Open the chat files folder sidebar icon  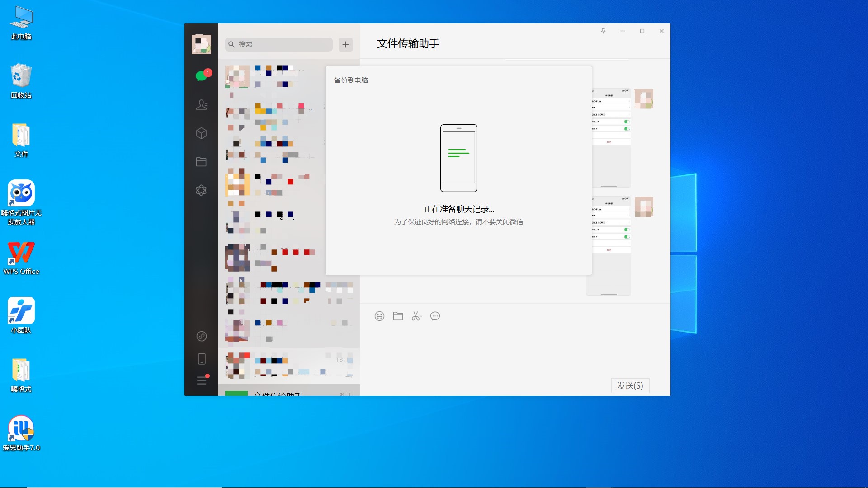coord(201,162)
